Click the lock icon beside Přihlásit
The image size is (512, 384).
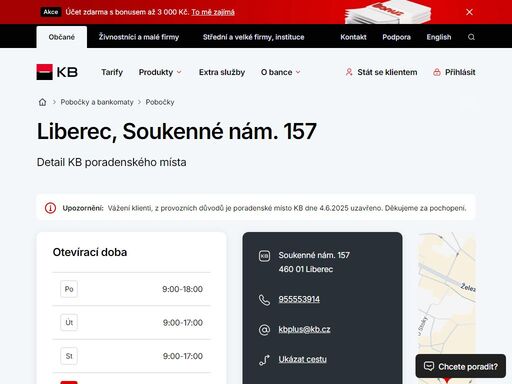coord(437,72)
